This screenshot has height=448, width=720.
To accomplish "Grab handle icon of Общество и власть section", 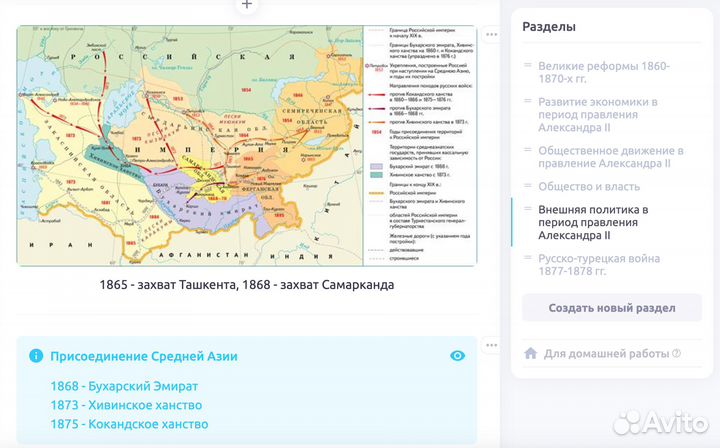I will [528, 186].
